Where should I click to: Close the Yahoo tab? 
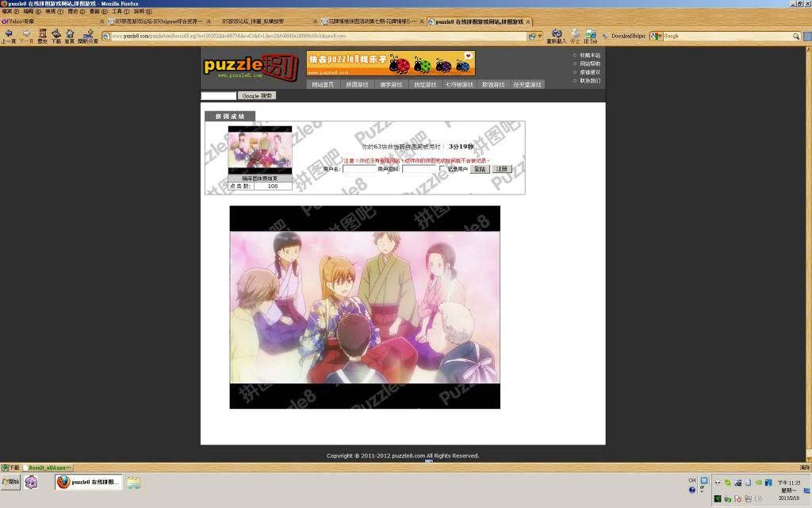coord(101,21)
